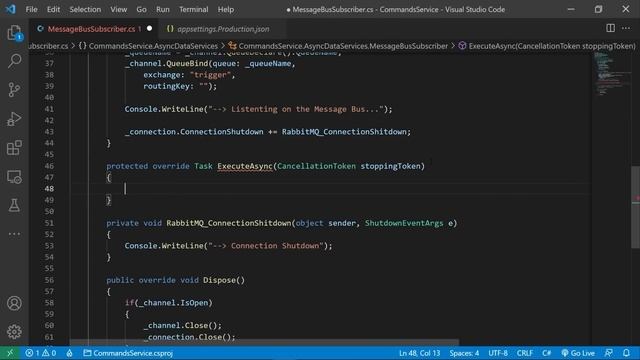
Task: Click the horizontal scrollbar at editor bottom
Action: point(264,342)
